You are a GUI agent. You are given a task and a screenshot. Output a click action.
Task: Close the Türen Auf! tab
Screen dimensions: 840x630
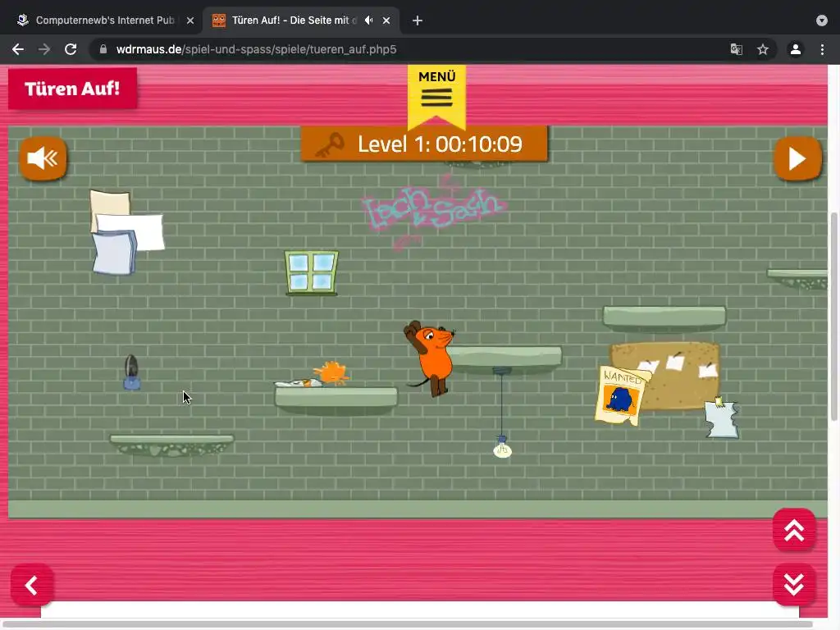(x=386, y=21)
